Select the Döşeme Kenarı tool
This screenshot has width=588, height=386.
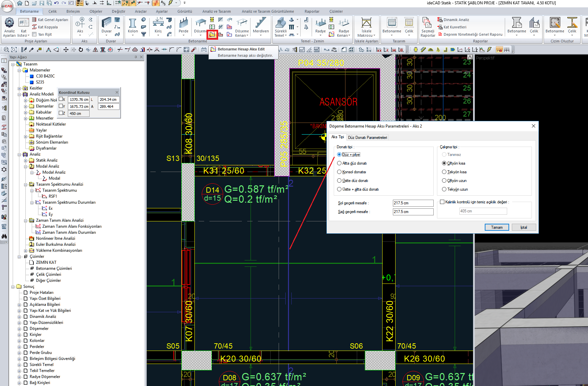point(242,27)
